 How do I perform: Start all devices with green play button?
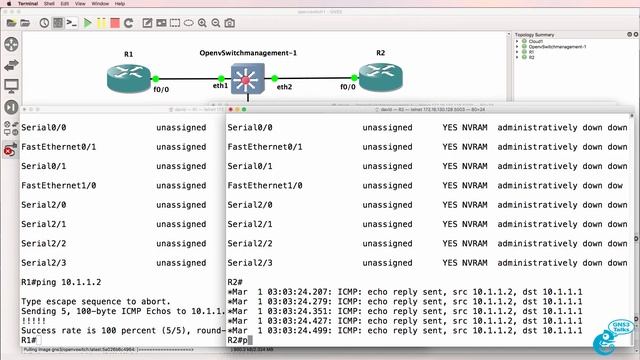87,23
